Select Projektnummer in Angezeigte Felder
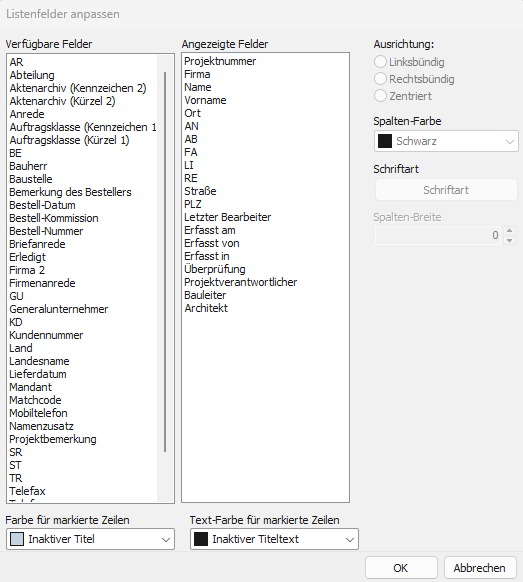The image size is (523, 582). point(220,61)
